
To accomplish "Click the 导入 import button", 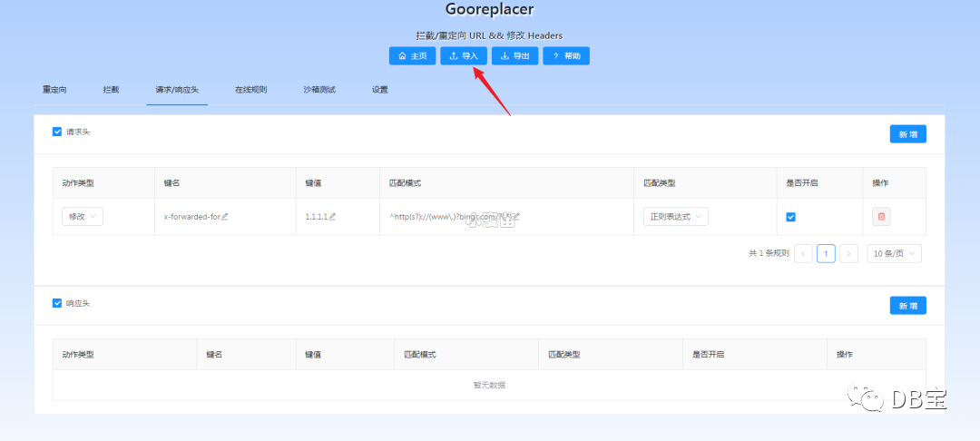I will tap(464, 55).
